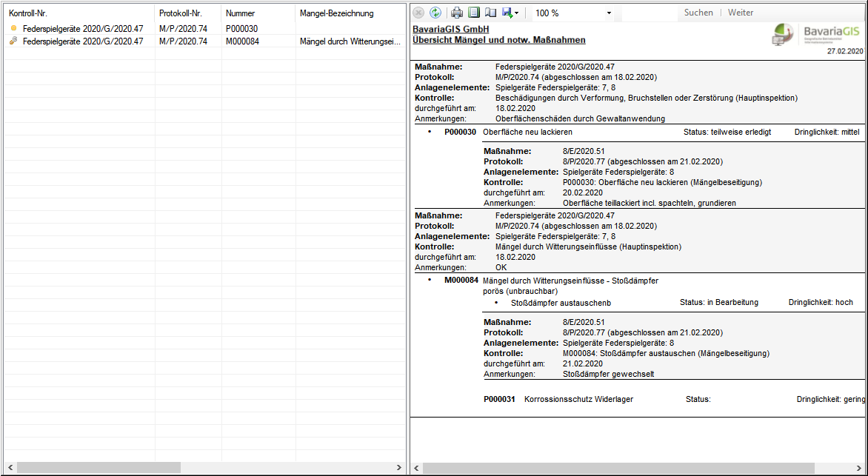868x476 pixels.
Task: Click Federspielgeräte 2020/G/2020.47 in second list row
Action: [83, 41]
